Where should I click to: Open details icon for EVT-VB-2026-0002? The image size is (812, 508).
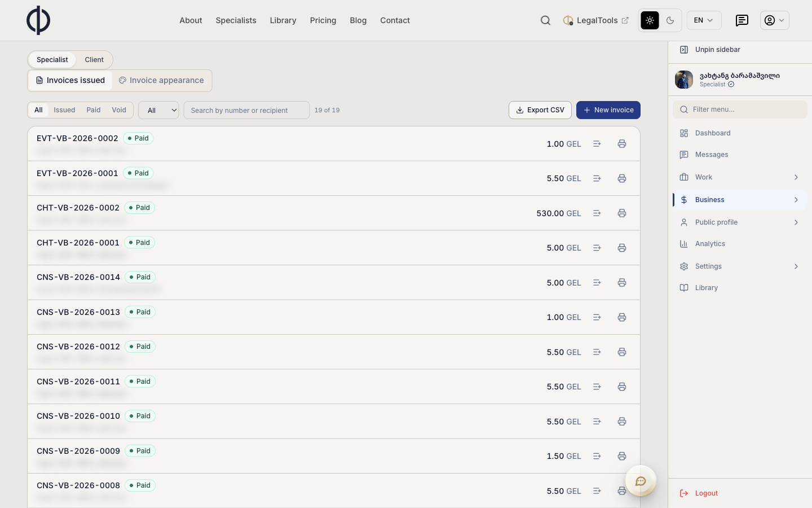pos(597,144)
